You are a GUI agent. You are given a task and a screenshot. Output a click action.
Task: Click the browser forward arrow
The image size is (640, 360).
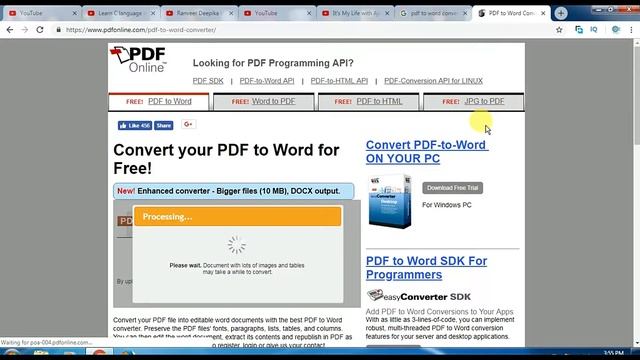coord(25,30)
